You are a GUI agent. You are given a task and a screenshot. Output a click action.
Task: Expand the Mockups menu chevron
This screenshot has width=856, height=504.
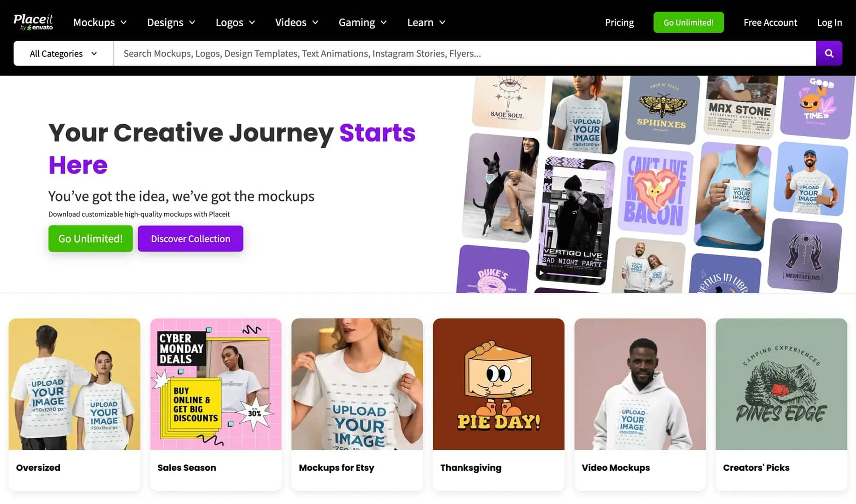(124, 22)
